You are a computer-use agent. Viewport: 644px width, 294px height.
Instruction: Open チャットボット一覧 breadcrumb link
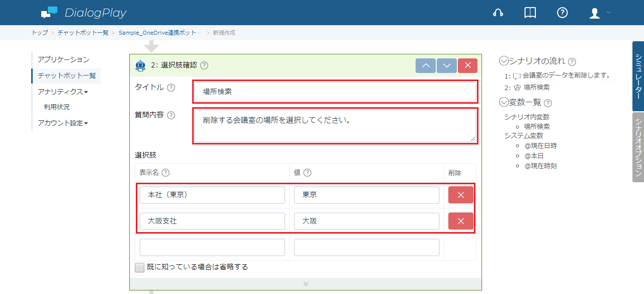click(x=83, y=33)
